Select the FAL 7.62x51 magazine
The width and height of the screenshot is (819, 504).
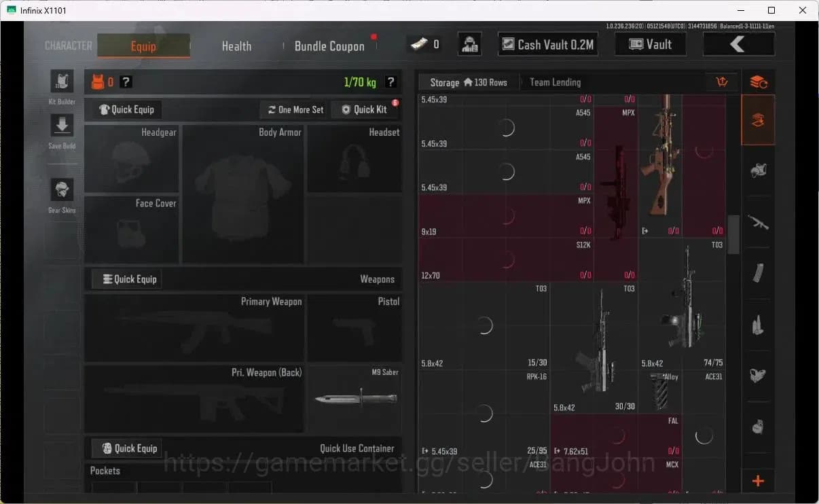click(616, 435)
